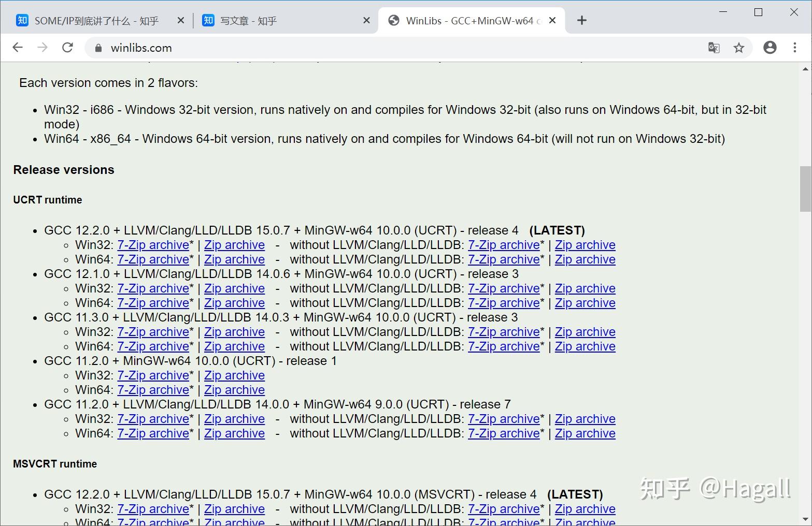Viewport: 812px width, 526px height.
Task: Reload the winlibs.com page
Action: pyautogui.click(x=67, y=47)
